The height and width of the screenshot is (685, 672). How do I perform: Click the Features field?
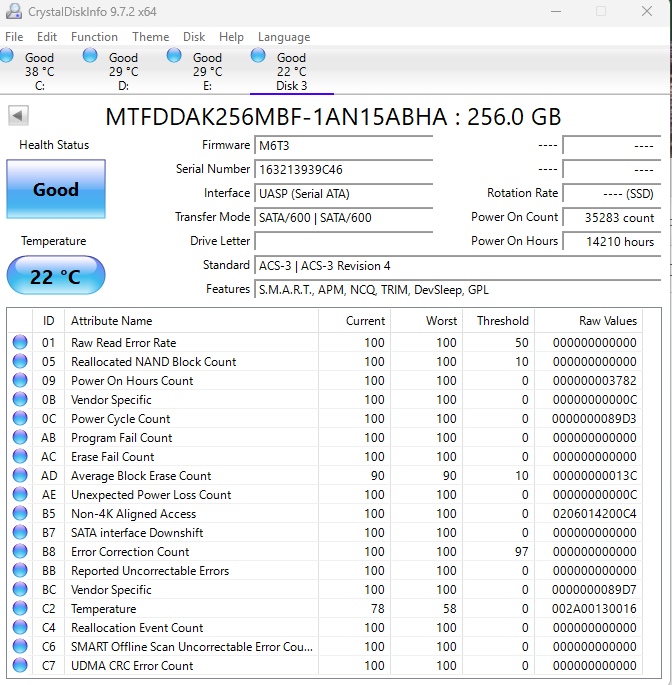(457, 290)
